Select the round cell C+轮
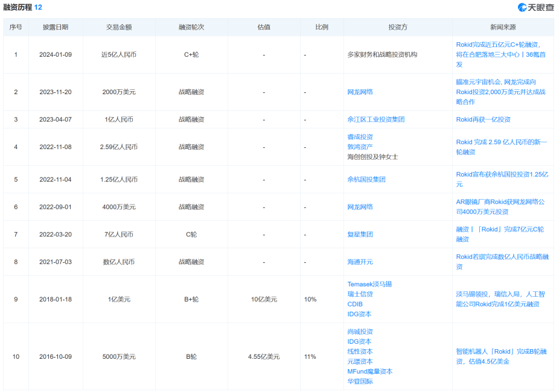Screen dimensions: 559x392 point(191,54)
